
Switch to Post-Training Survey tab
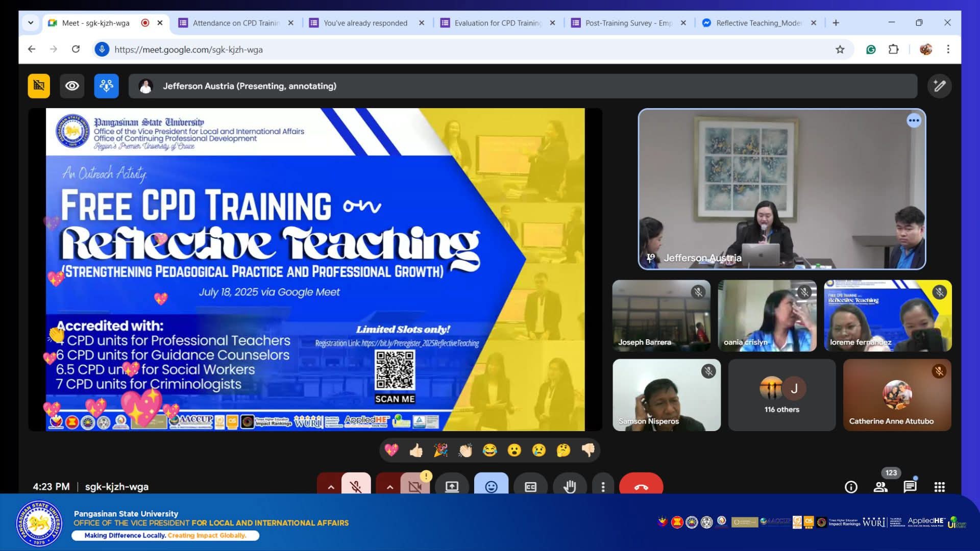(629, 23)
